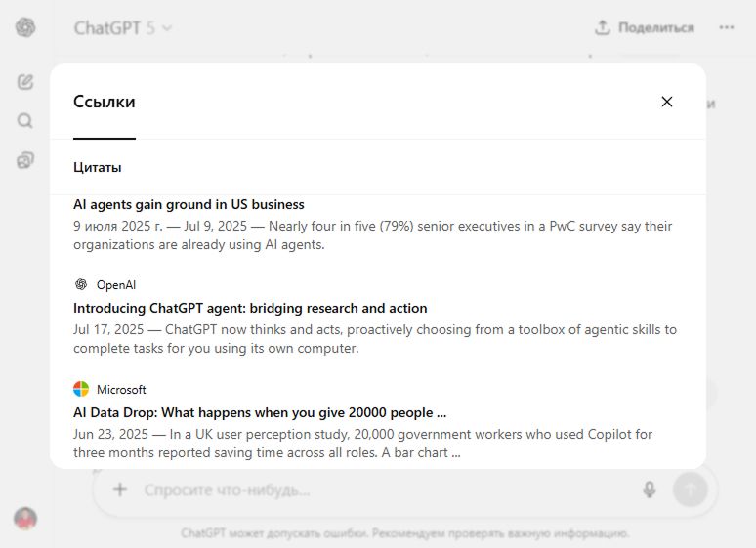The width and height of the screenshot is (756, 548).
Task: Expand the ChatGPT 5 model dropdown
Action: pos(123,28)
